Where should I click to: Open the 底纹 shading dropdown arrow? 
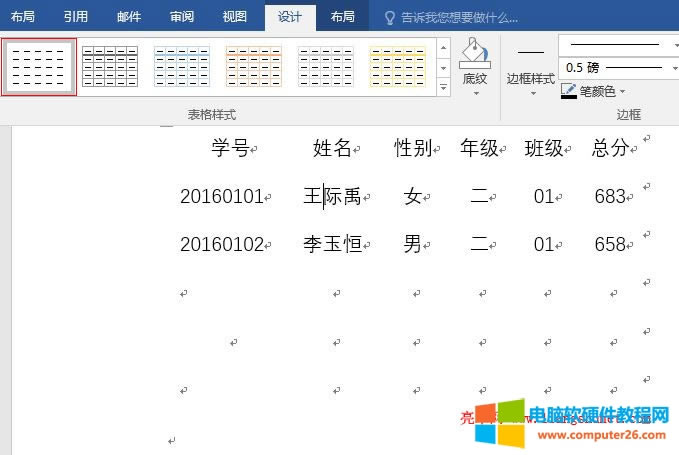[476, 94]
